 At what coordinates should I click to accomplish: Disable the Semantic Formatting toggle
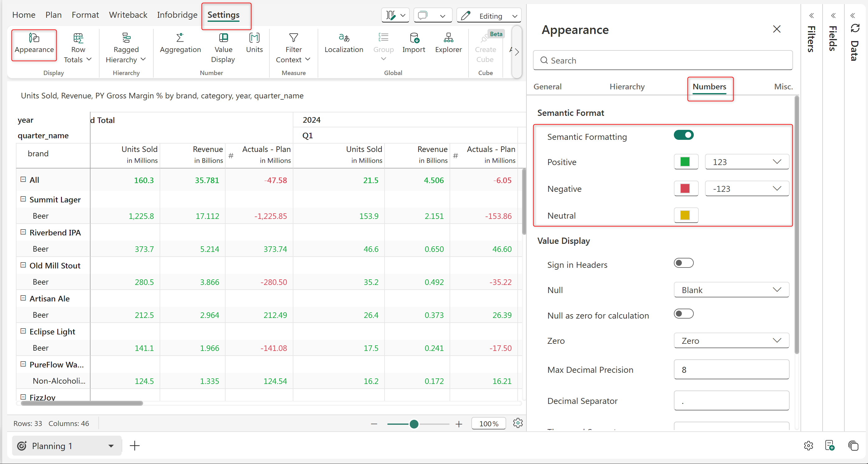coord(683,135)
